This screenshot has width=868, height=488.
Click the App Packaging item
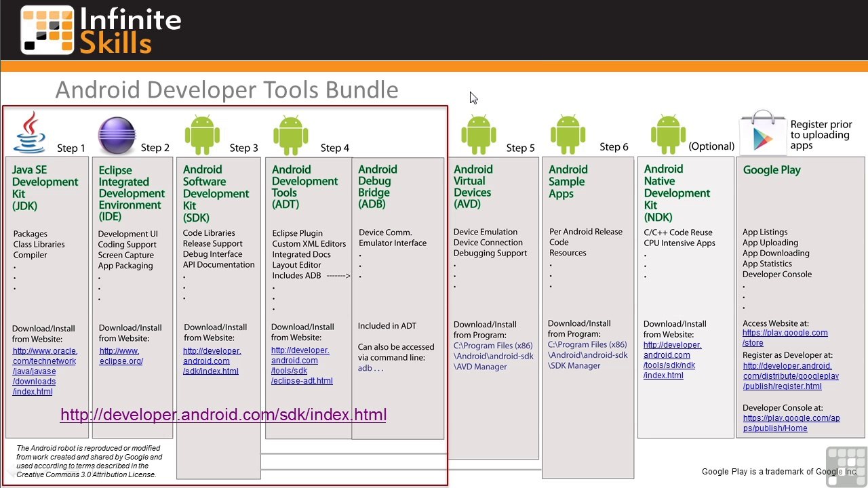[125, 266]
